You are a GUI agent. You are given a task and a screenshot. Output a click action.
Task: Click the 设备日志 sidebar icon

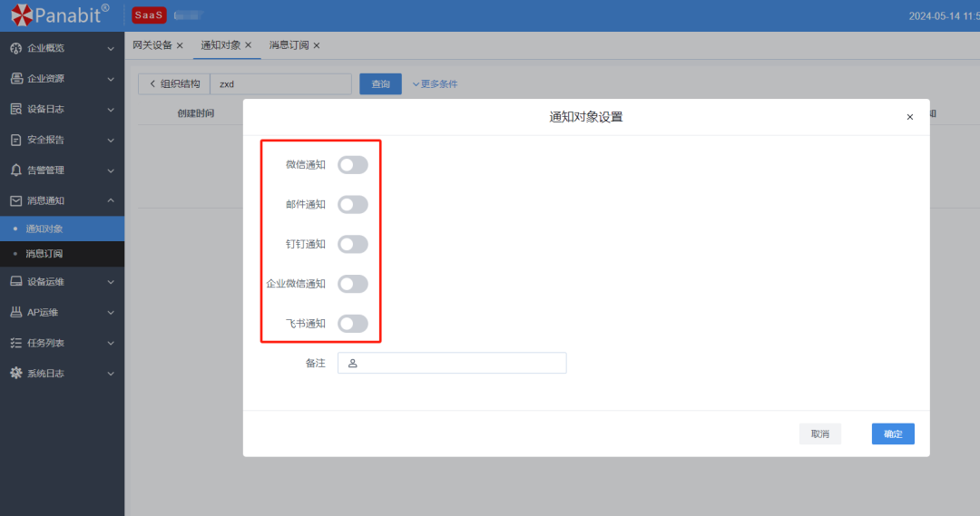tap(16, 110)
